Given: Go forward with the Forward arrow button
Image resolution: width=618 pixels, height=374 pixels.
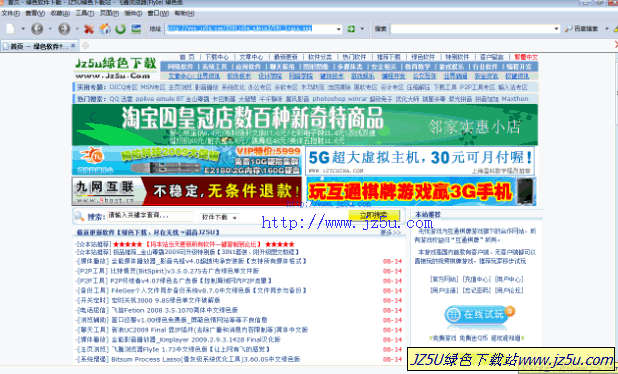Looking at the screenshot, I should pyautogui.click(x=64, y=29).
